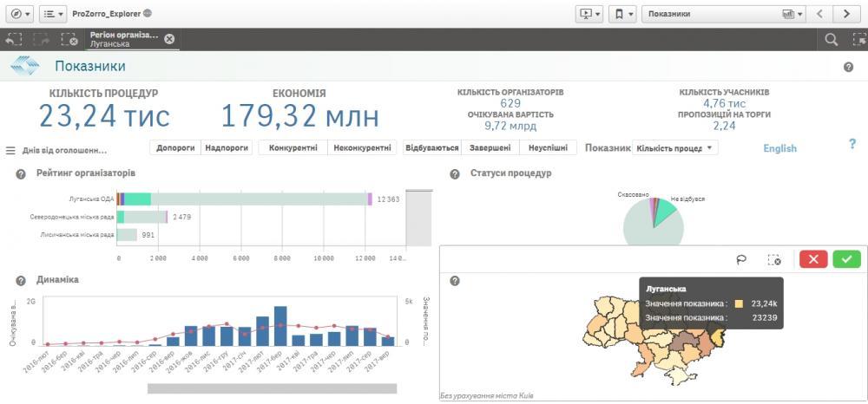Open the bookmarks dropdown
This screenshot has height=404, width=868.
(621, 14)
